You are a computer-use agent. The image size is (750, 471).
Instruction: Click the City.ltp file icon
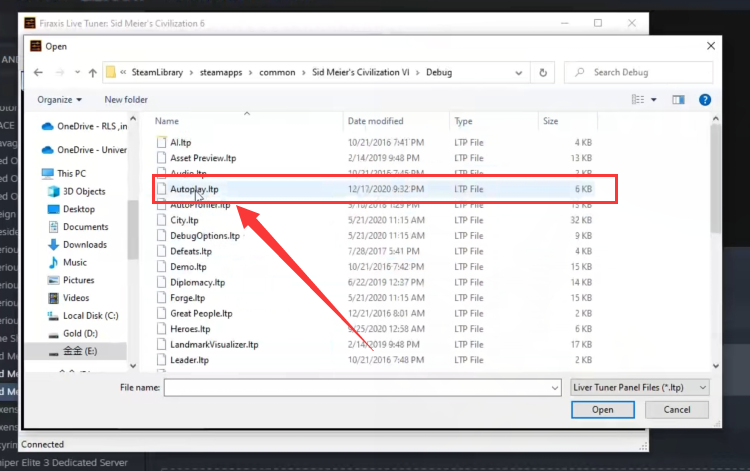click(x=162, y=220)
